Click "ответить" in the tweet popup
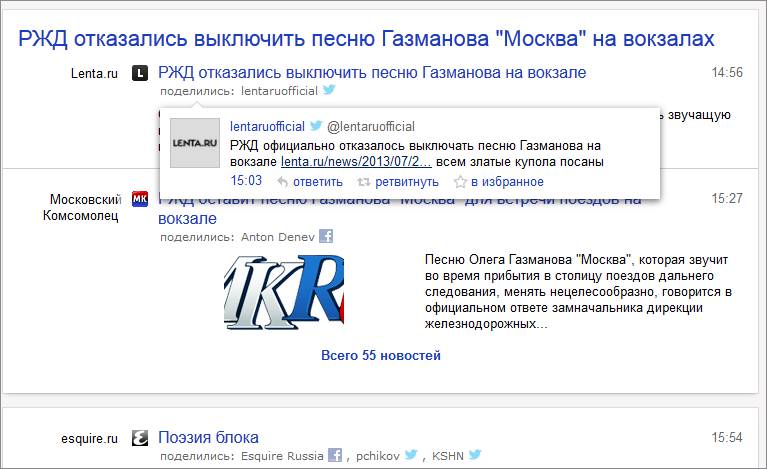This screenshot has height=469, width=767. pos(318,182)
